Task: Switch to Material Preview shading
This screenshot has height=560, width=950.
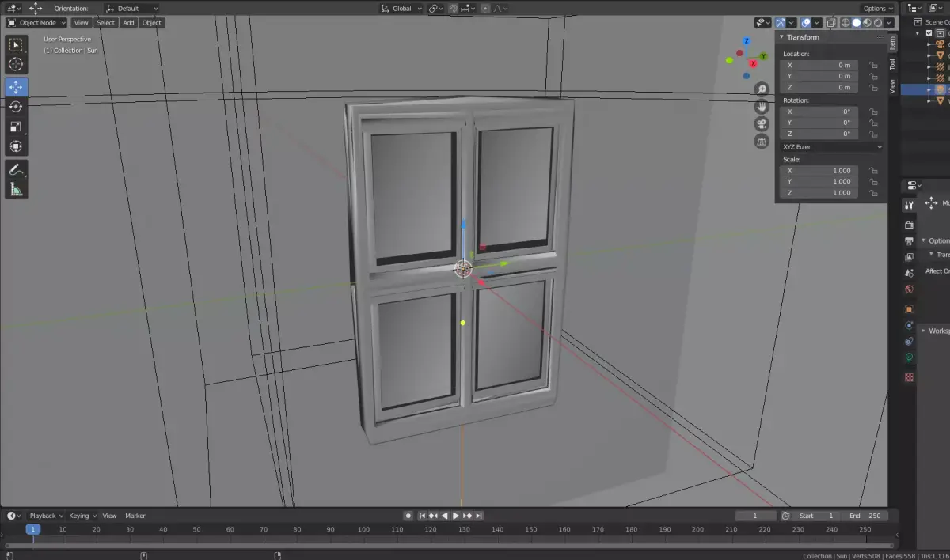Action: tap(866, 23)
